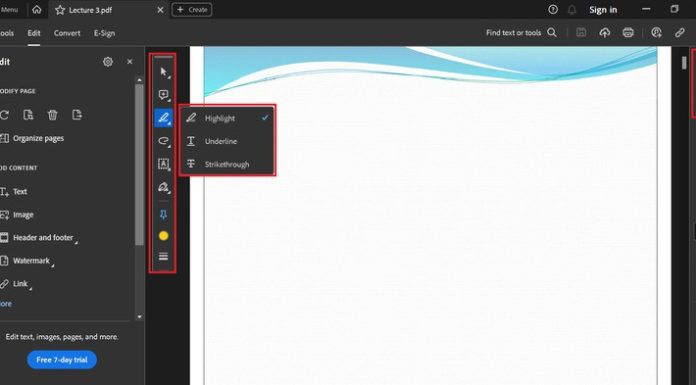
Task: Choose Strikethrough from the popup menu
Action: point(227,164)
